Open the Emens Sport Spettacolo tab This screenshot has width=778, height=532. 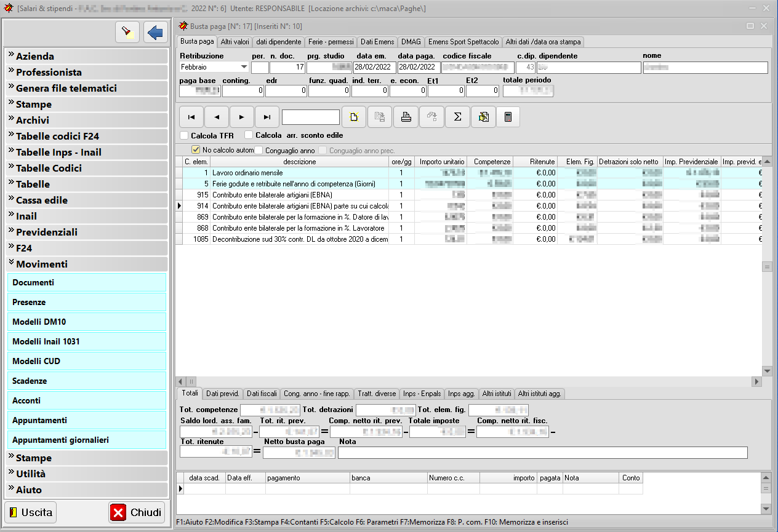[x=463, y=42]
